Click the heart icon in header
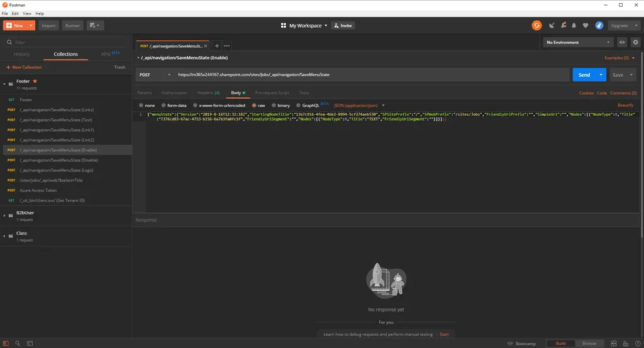This screenshot has width=644, height=348. tap(586, 26)
